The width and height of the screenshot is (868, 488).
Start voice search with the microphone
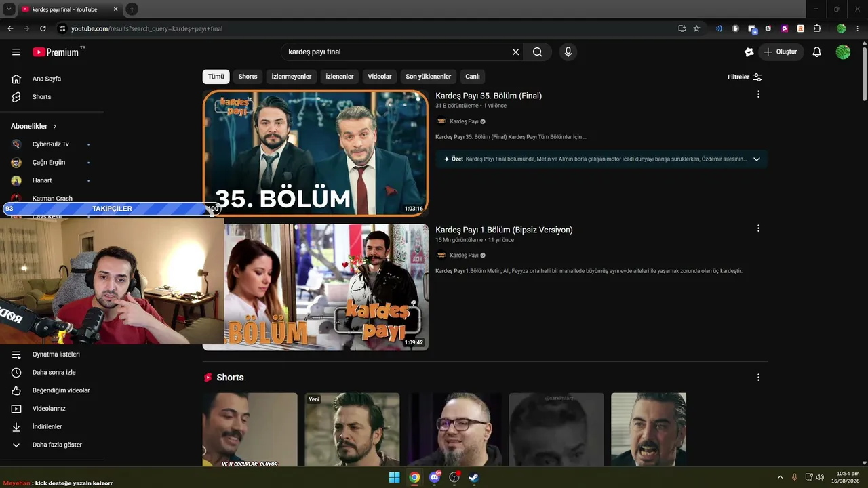coord(568,52)
